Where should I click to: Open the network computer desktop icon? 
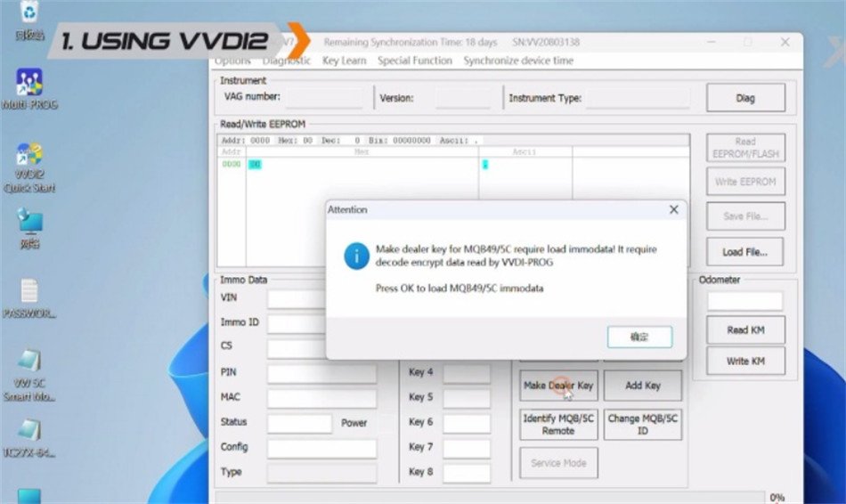(29, 223)
